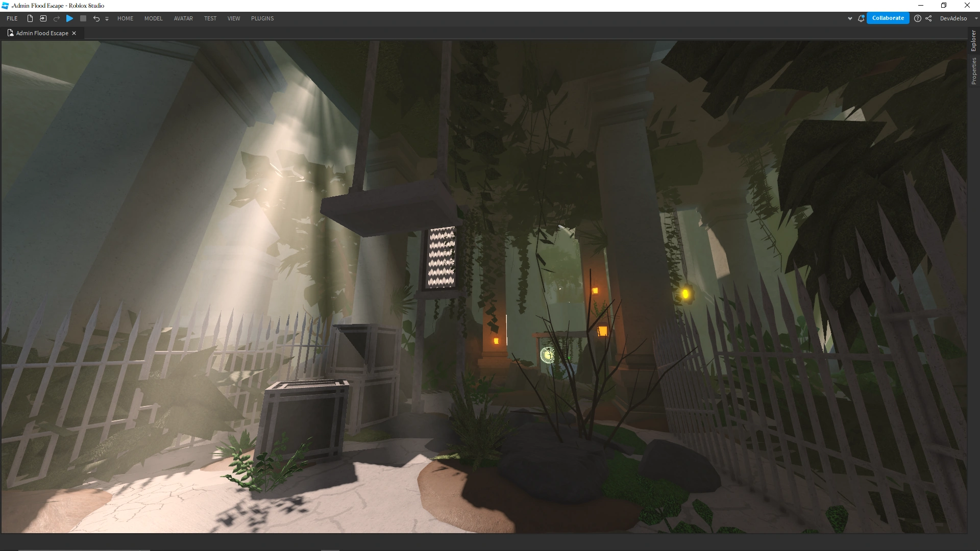Click the Stop playtest square button

tap(83, 18)
